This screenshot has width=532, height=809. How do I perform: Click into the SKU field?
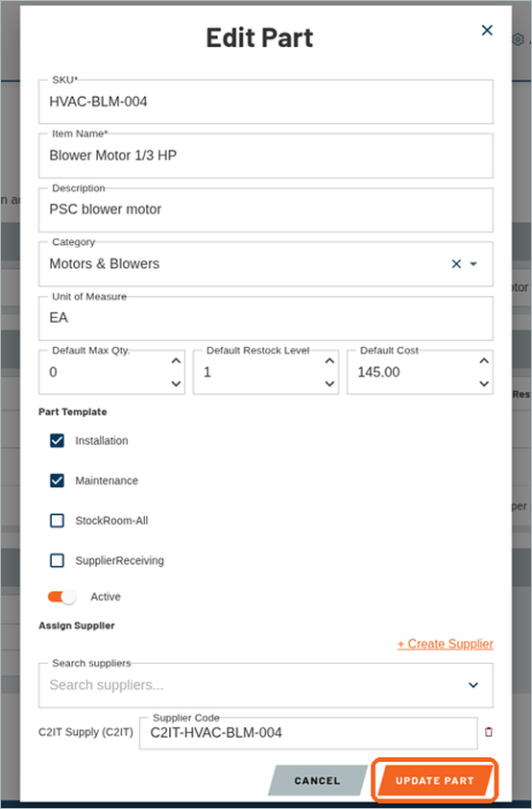(266, 102)
